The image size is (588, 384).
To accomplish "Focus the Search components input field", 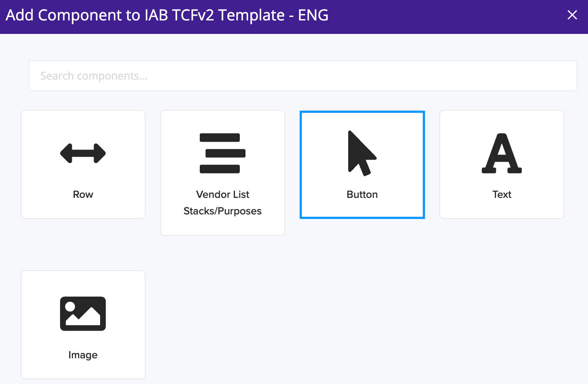I will [x=303, y=76].
